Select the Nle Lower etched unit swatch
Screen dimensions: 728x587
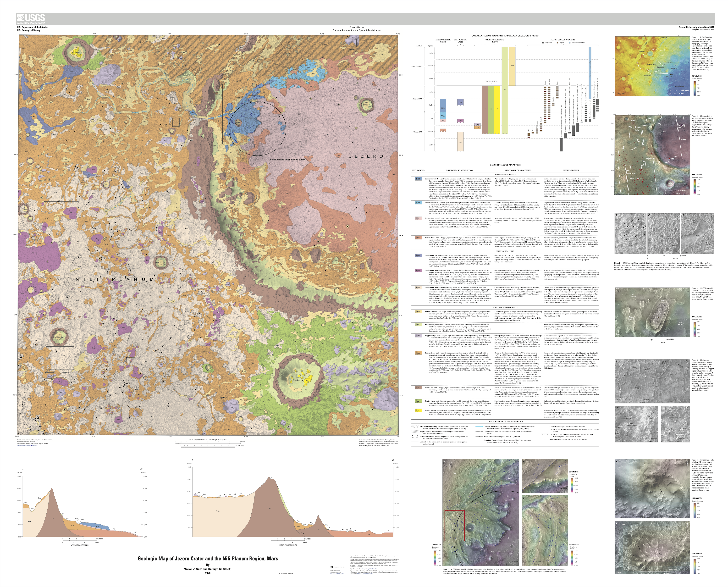(418, 238)
